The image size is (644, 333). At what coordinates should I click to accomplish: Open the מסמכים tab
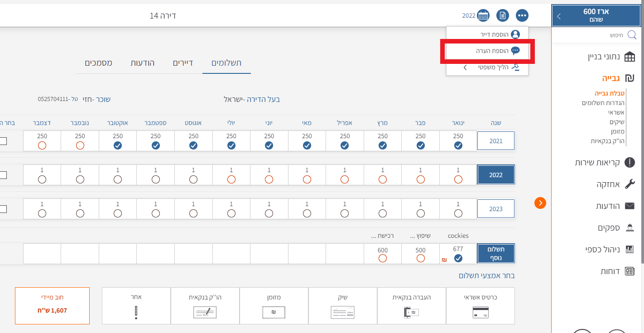pyautogui.click(x=99, y=63)
